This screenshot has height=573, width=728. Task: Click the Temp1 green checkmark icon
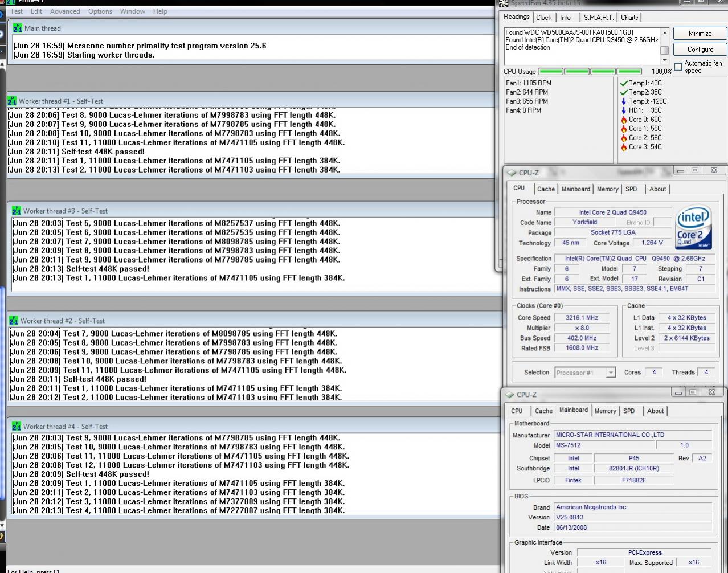[624, 83]
